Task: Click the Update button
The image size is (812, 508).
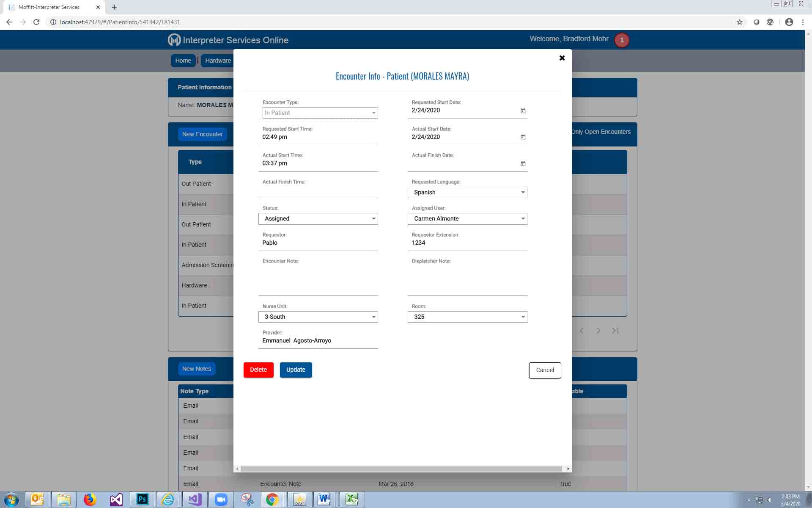Action: pos(296,370)
